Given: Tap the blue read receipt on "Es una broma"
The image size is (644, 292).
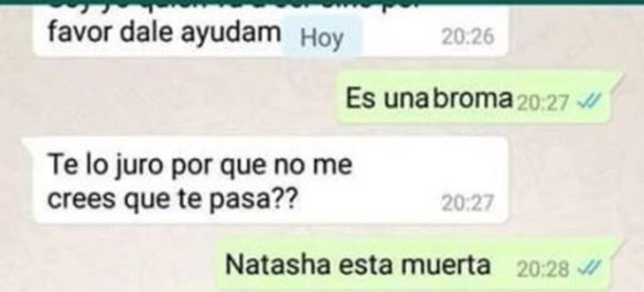Looking at the screenshot, I should point(589,103).
